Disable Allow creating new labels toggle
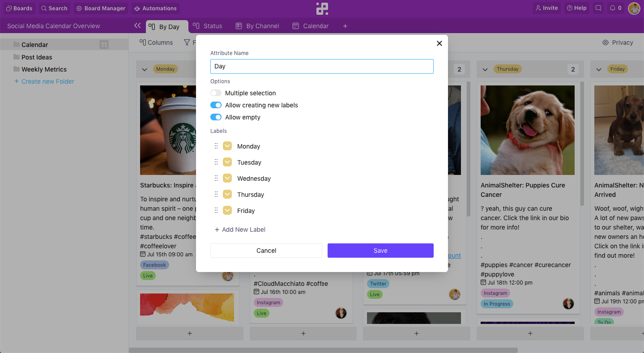The width and height of the screenshot is (644, 353). 216,105
